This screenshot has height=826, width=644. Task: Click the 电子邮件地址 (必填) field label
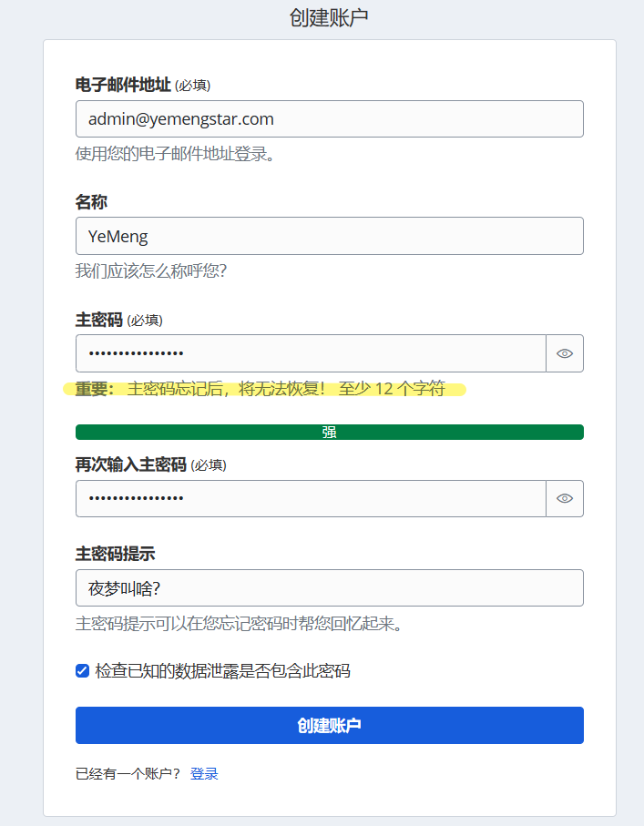point(143,85)
